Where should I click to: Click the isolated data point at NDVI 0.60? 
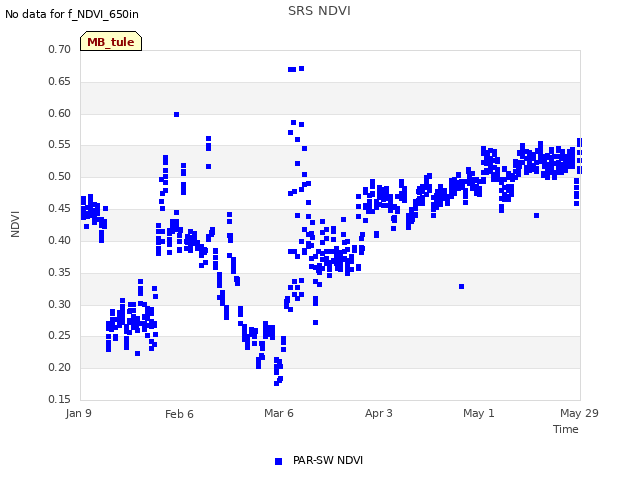click(x=176, y=115)
